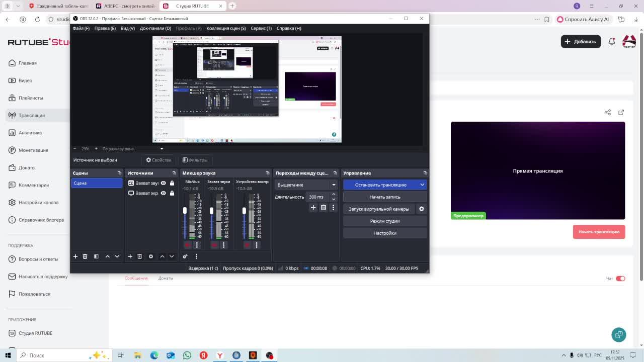Click Добавить button on RUTUBE

(581, 42)
